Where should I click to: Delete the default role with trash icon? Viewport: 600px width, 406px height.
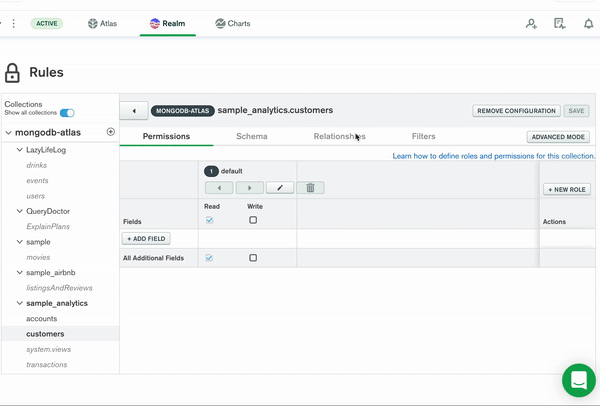310,188
